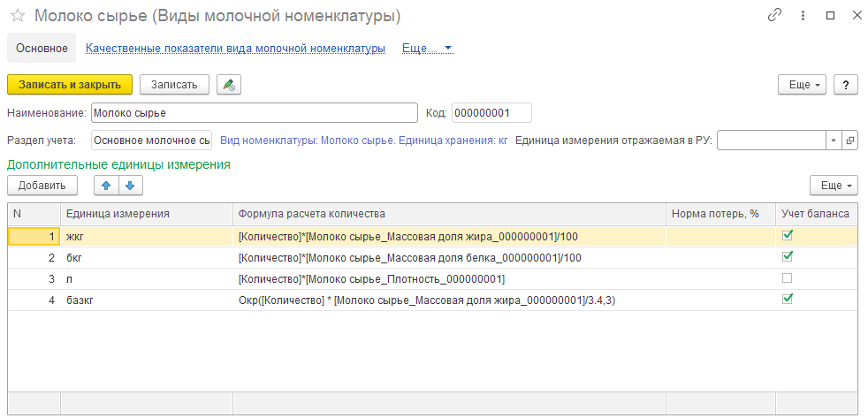Move row down with blue arrow
This screenshot has height=418, width=868.
129,186
